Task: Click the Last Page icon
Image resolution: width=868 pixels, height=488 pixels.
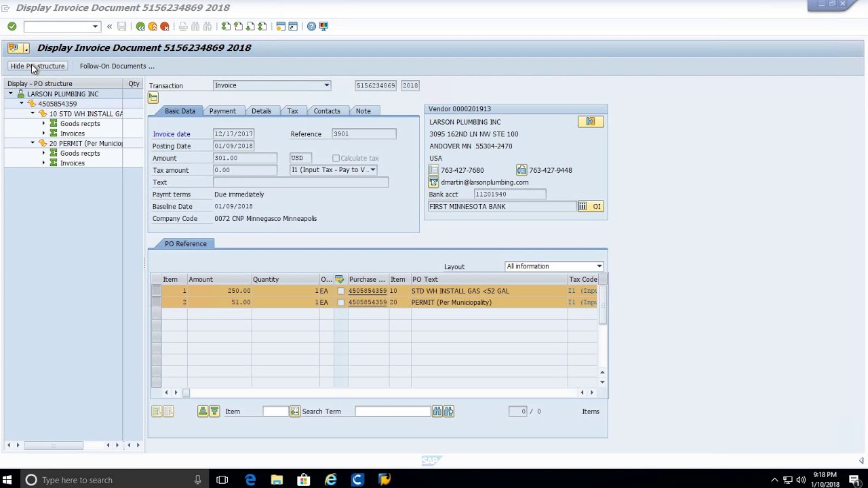Action: click(262, 26)
